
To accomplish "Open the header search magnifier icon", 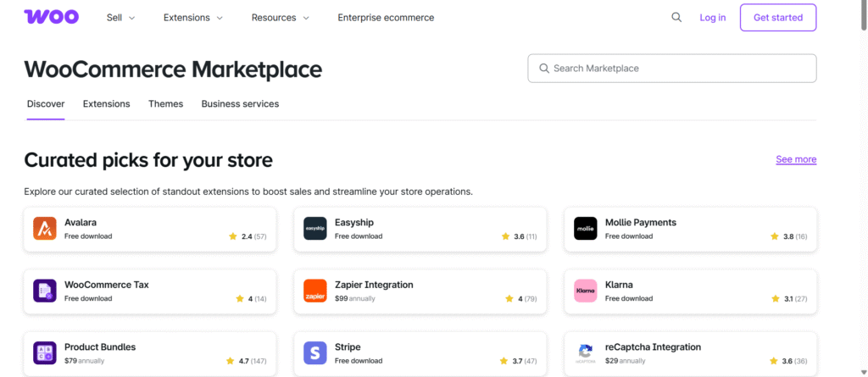I will click(676, 17).
